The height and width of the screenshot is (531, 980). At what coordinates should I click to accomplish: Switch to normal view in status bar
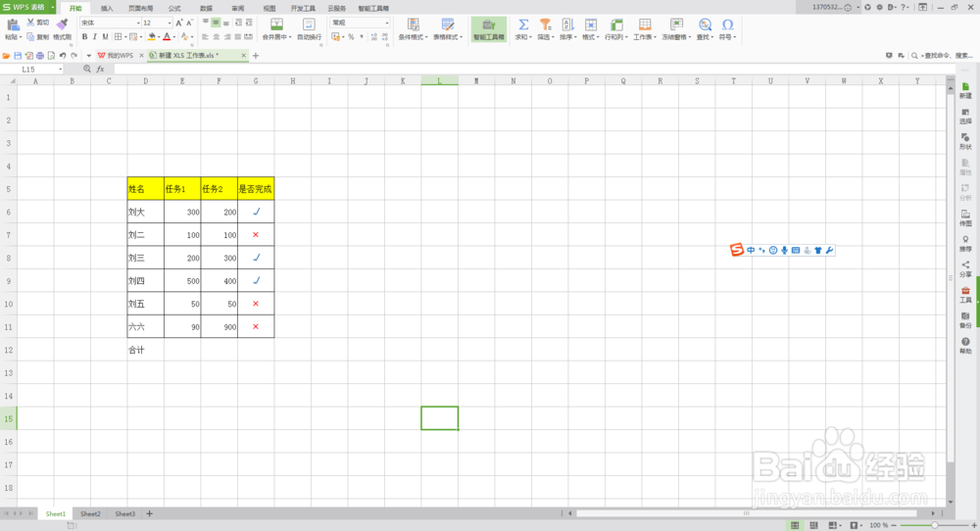pos(795,525)
